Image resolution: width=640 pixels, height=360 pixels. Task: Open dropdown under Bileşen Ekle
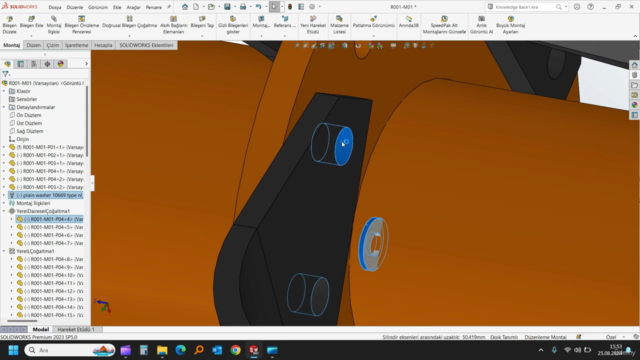point(31,36)
